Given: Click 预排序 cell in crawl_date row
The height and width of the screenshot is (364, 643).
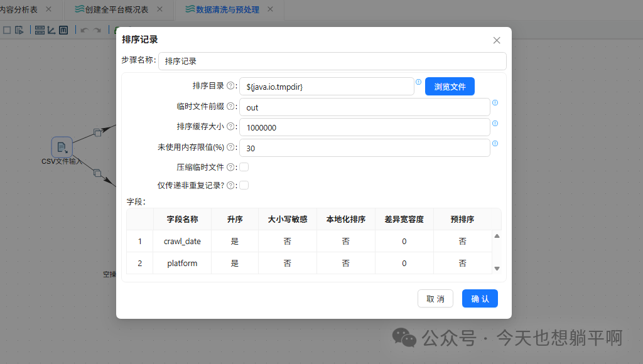Looking at the screenshot, I should click(463, 242).
